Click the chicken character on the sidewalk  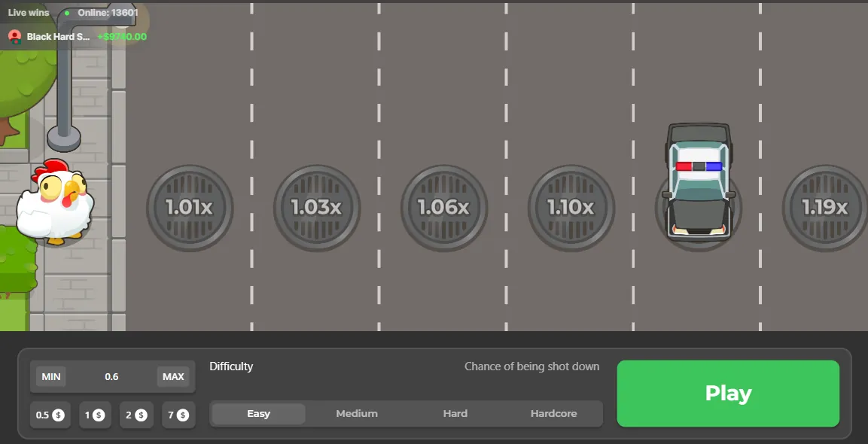[x=55, y=202]
